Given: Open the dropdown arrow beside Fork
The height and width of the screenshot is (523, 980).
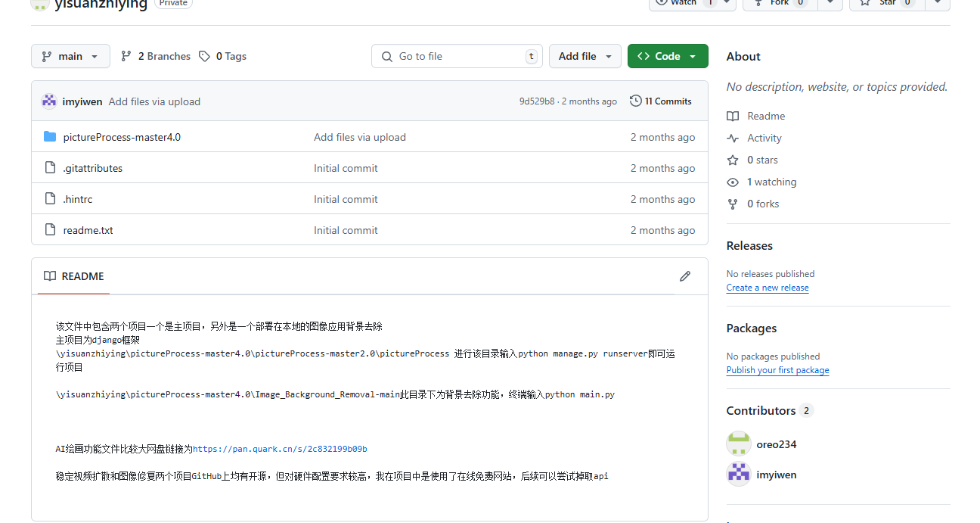Looking at the screenshot, I should pos(830,3).
